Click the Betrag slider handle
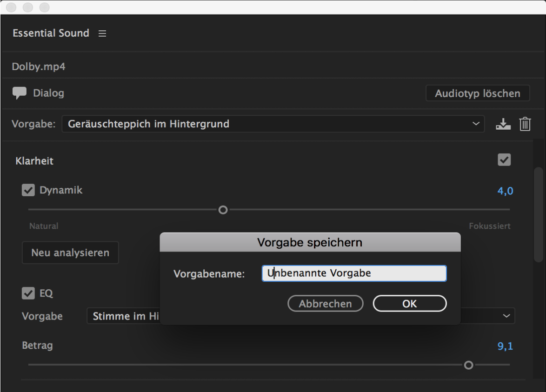Image resolution: width=546 pixels, height=392 pixels. tap(469, 365)
